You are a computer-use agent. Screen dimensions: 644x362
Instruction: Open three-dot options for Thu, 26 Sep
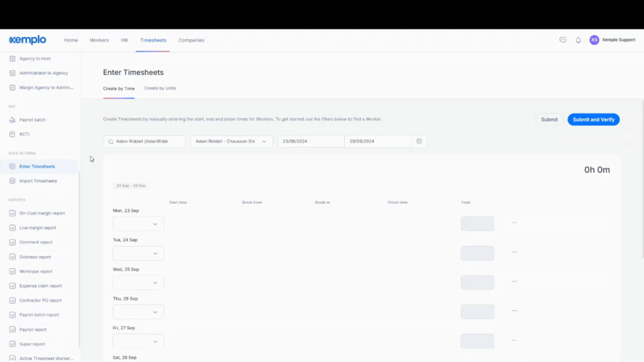515,310
